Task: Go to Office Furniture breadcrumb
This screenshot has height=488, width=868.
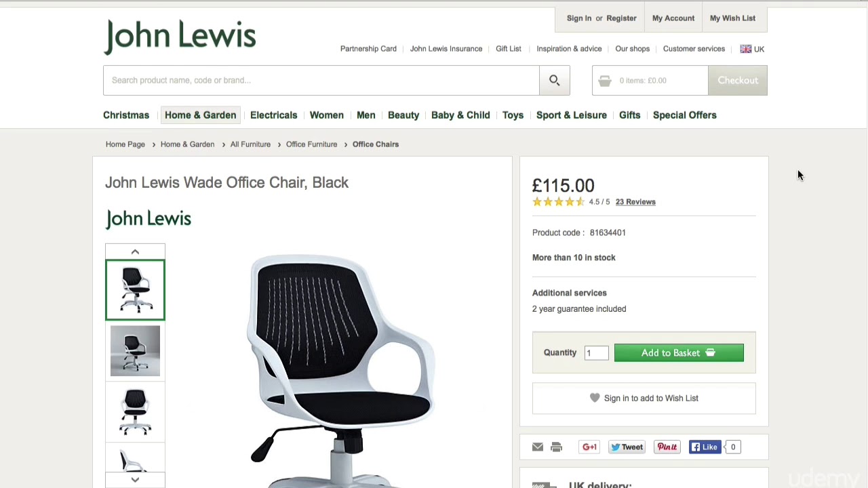Action: [311, 144]
